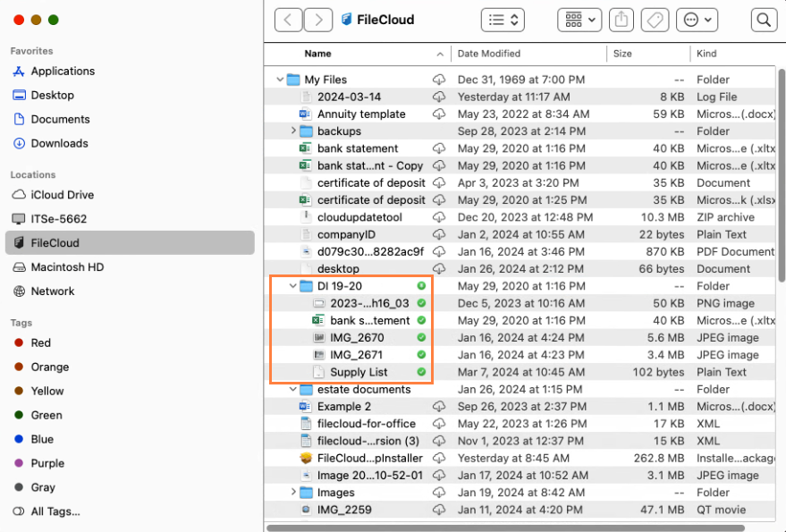
Task: Open the more actions ellipsis dropdown
Action: tap(697, 20)
